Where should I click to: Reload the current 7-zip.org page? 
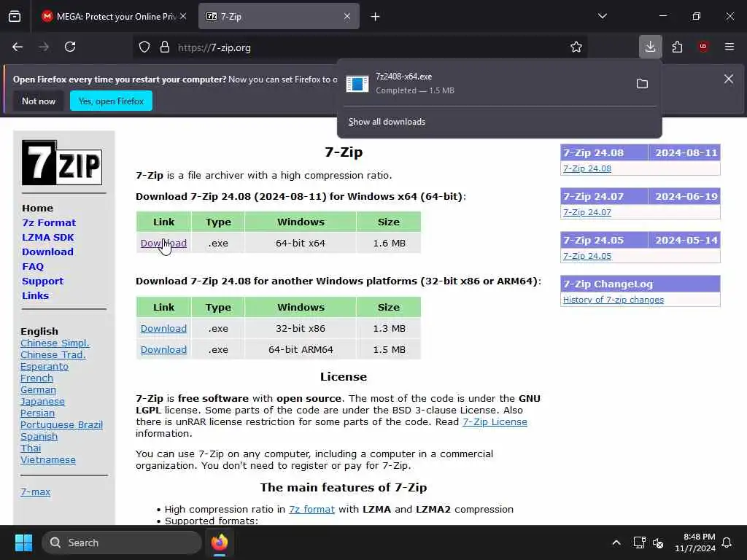pyautogui.click(x=70, y=47)
